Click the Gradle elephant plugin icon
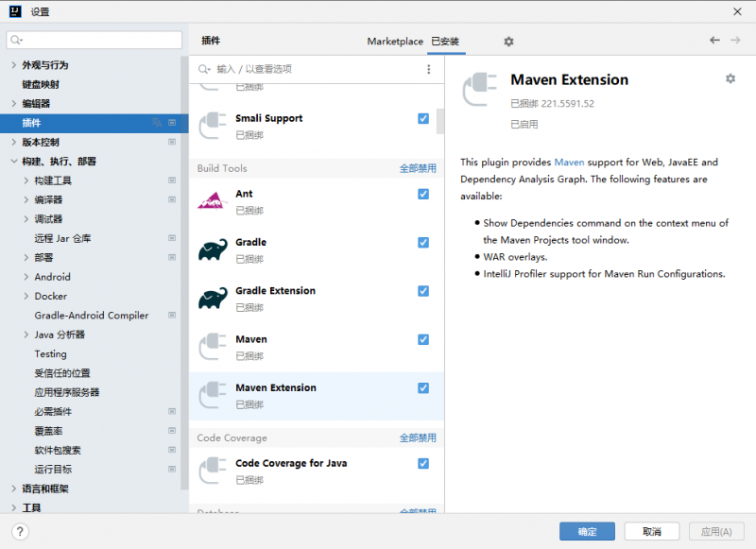 (213, 249)
